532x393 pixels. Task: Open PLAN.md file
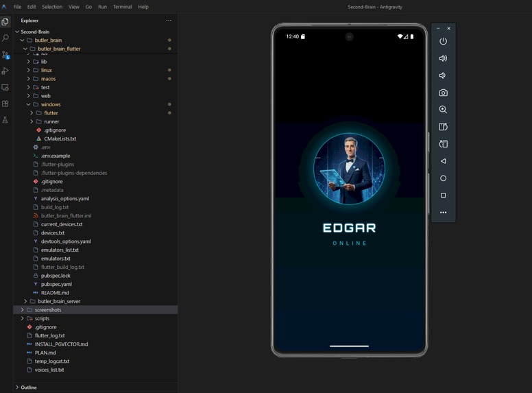tap(95, 353)
